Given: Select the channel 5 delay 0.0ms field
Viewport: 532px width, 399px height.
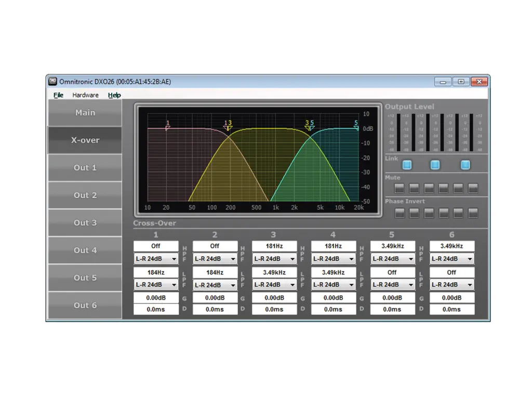Looking at the screenshot, I should tap(393, 309).
